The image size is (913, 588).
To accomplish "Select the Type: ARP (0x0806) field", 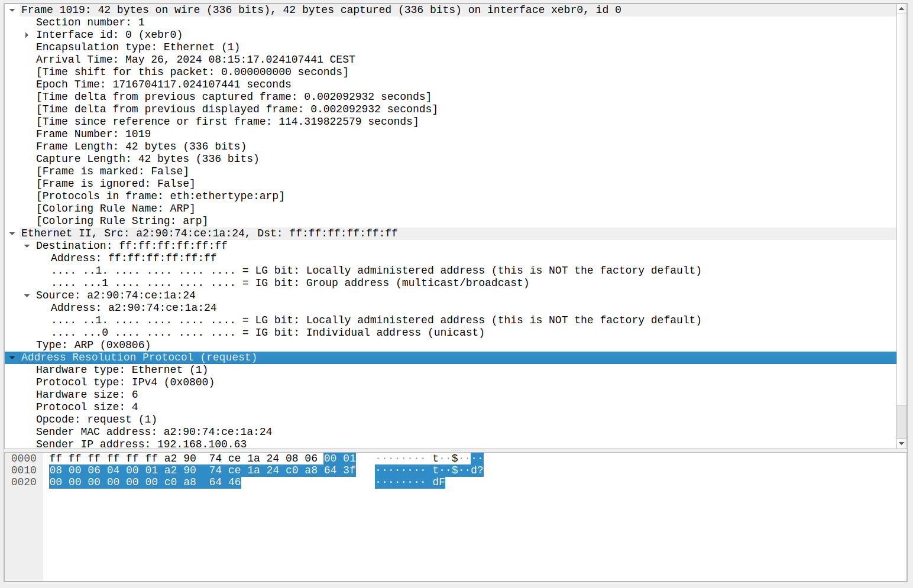I will [93, 345].
